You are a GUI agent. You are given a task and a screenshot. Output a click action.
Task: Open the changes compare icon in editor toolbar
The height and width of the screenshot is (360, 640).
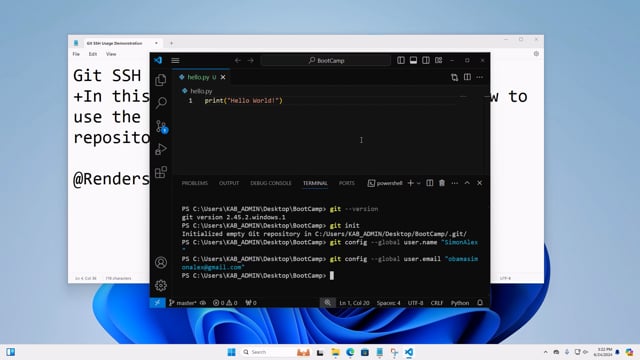(454, 77)
